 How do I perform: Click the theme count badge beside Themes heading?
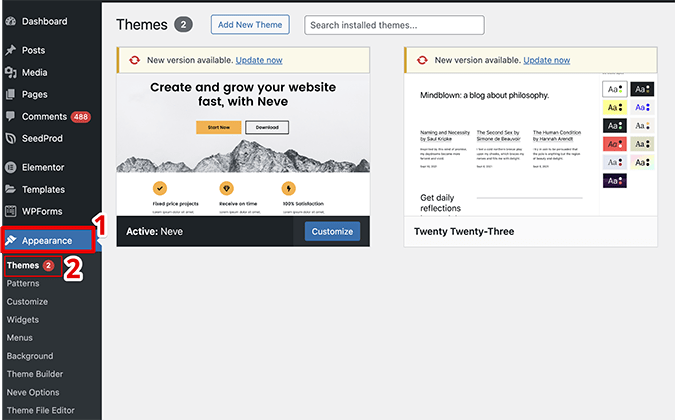[x=183, y=25]
